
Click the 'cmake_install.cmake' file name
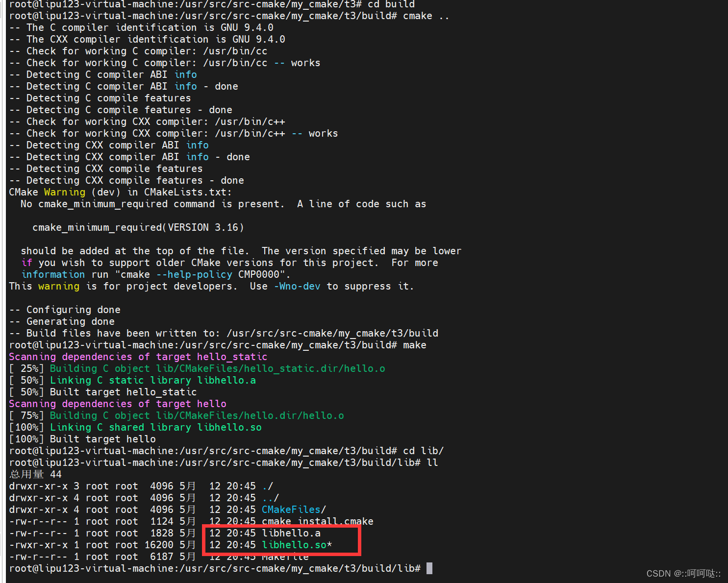pyautogui.click(x=318, y=521)
